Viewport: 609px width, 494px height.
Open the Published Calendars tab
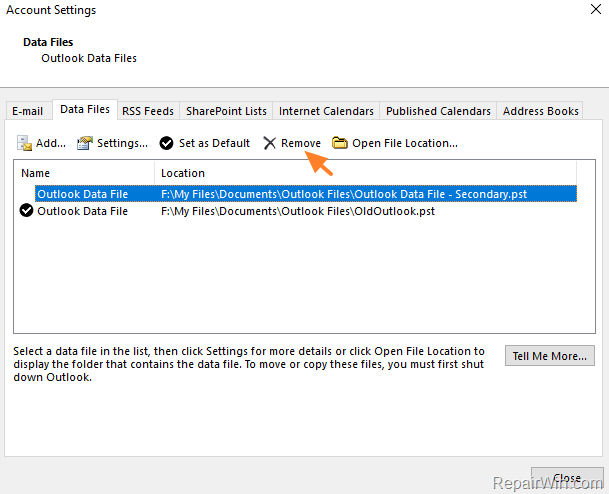pyautogui.click(x=438, y=111)
